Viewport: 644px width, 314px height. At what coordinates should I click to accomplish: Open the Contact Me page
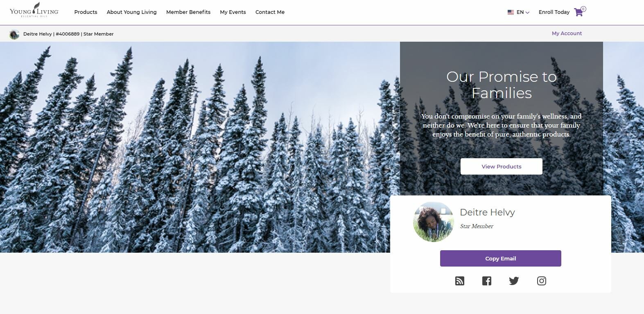click(x=270, y=12)
